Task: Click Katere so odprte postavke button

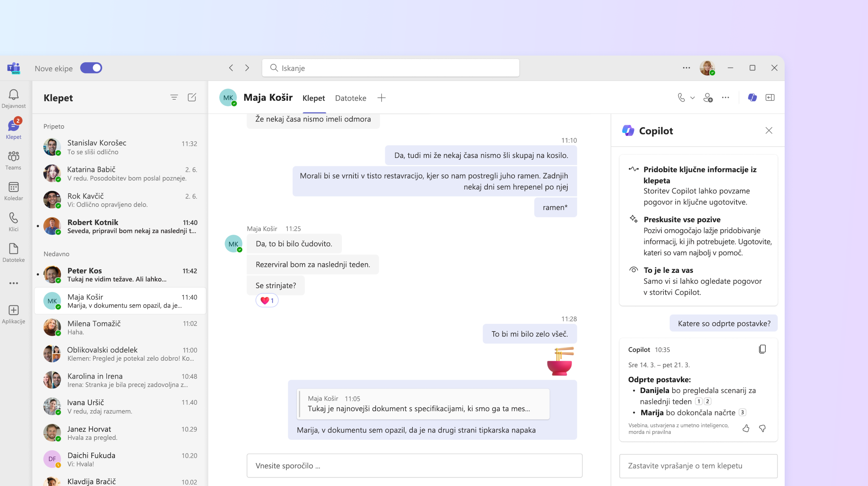Action: pyautogui.click(x=724, y=322)
